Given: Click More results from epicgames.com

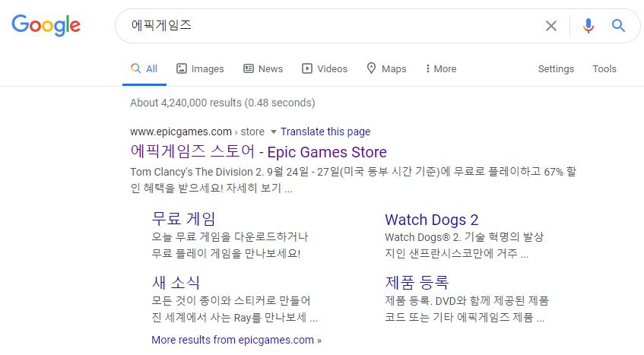Looking at the screenshot, I should coord(236,341).
